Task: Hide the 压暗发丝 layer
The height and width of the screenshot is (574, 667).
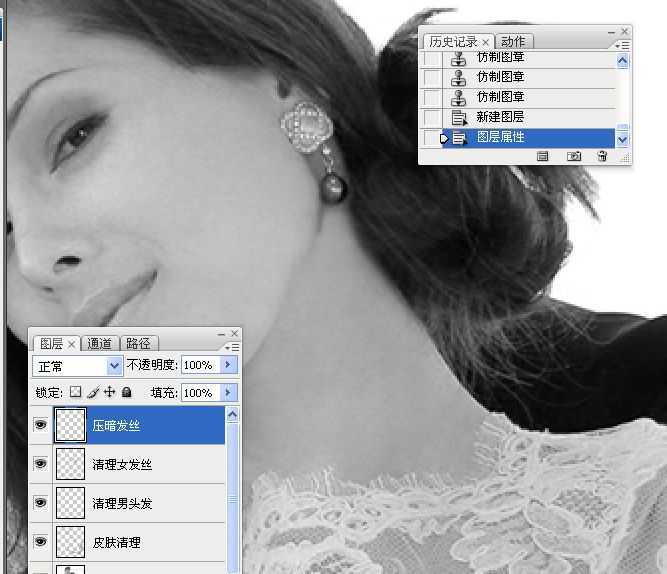Action: tap(40, 425)
